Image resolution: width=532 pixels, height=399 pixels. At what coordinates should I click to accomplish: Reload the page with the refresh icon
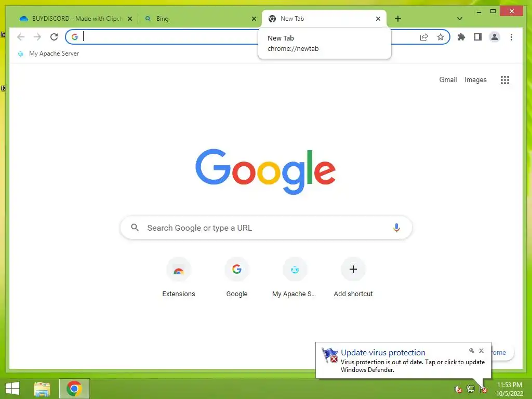coord(54,37)
